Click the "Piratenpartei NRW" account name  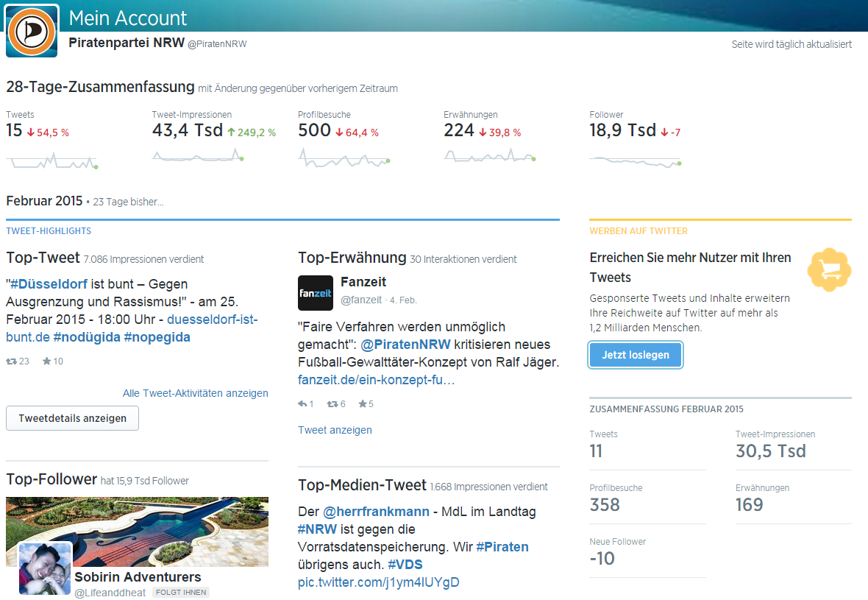tap(127, 43)
